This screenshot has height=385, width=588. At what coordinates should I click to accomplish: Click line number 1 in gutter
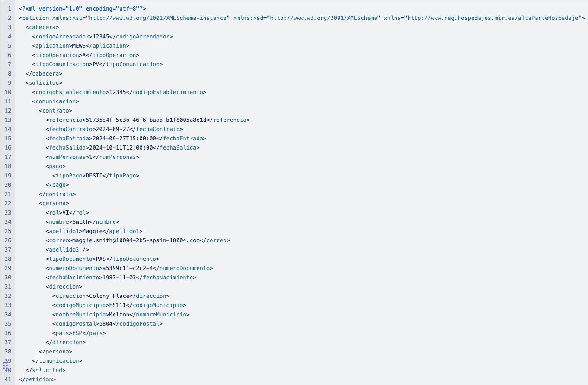[10, 9]
